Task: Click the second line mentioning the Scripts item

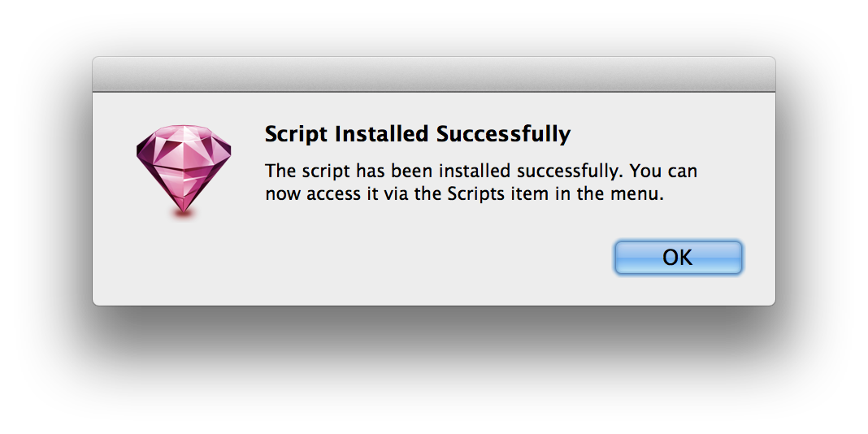Action: point(464,194)
